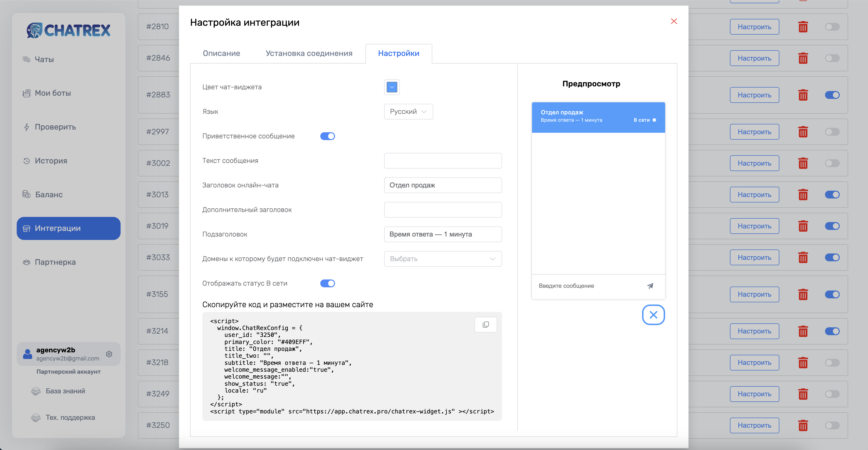Image resolution: width=868 pixels, height=450 pixels.
Task: Enable integration #3250 switch
Action: (x=832, y=425)
